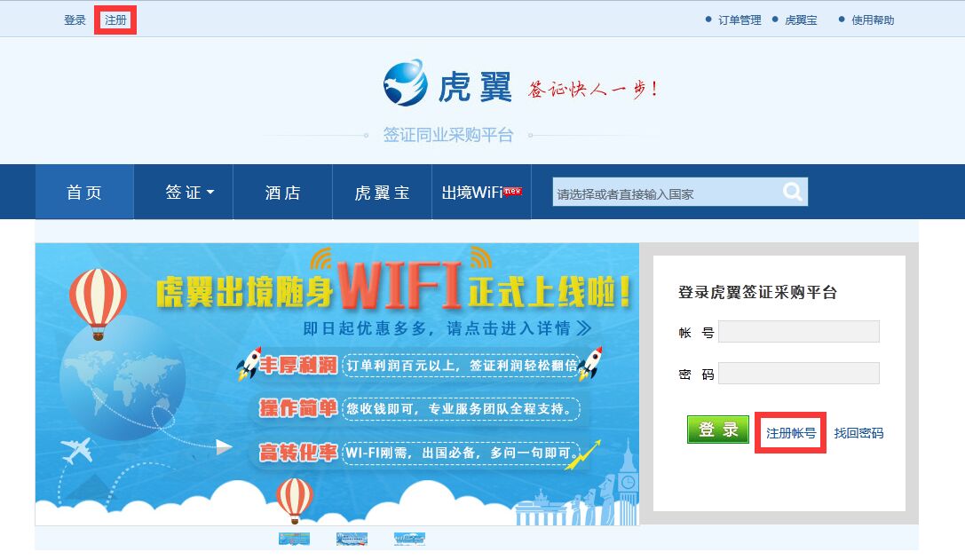Show the third banner thumbnail
The height and width of the screenshot is (560, 965).
(409, 539)
